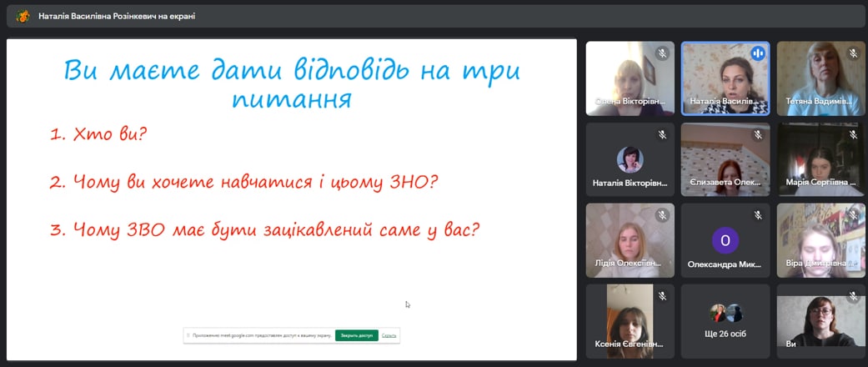
Task: Click the presented slide with three questions
Action: (292, 200)
